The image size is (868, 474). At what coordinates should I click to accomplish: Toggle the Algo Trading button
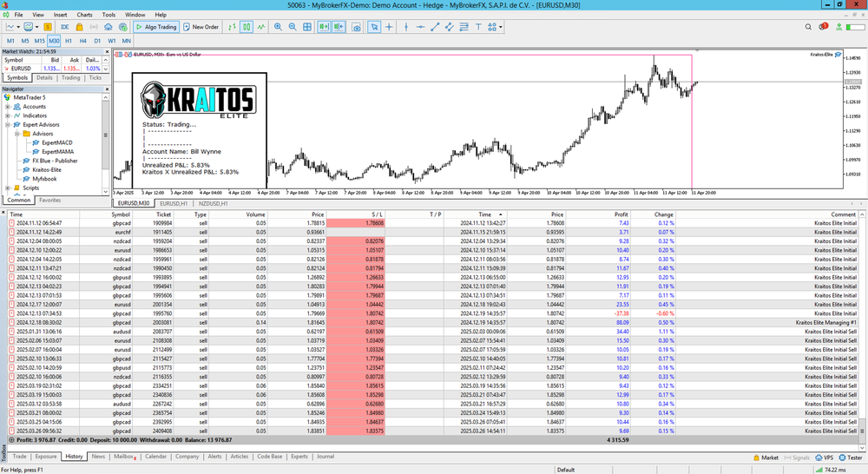(x=156, y=27)
